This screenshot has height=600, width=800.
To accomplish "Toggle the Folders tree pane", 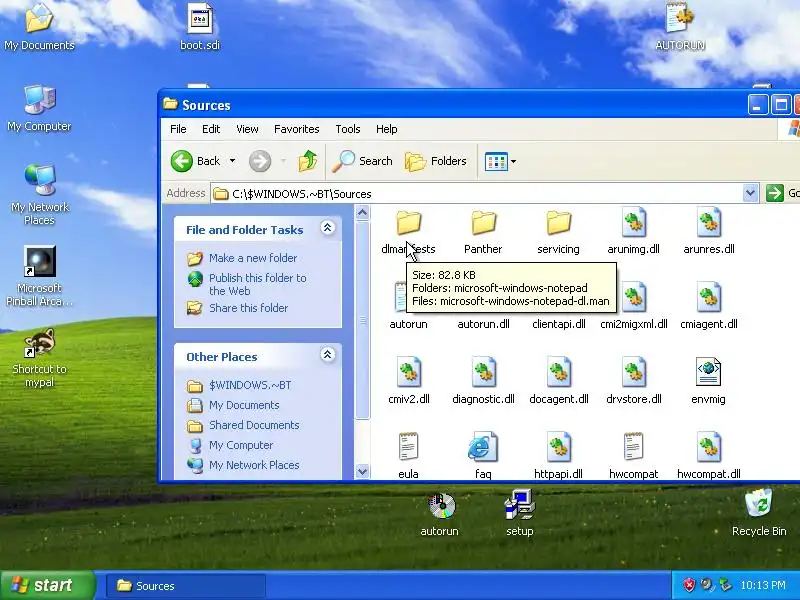I will click(x=436, y=161).
